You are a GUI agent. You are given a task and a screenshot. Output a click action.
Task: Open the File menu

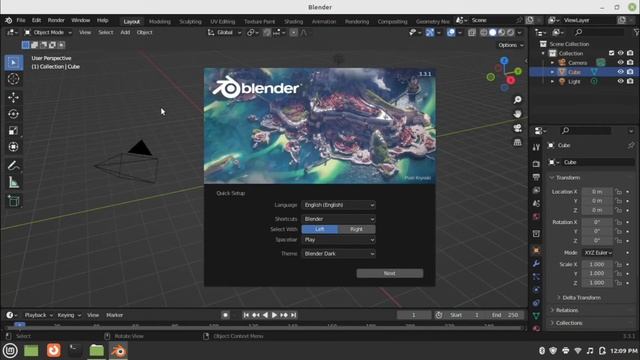pyautogui.click(x=21, y=20)
